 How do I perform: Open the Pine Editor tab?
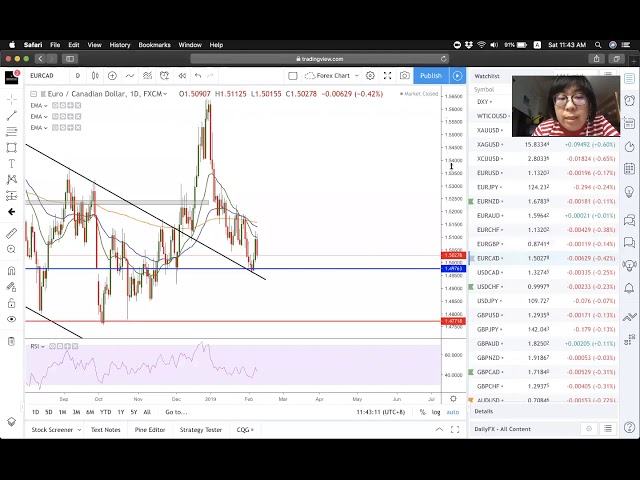149,430
